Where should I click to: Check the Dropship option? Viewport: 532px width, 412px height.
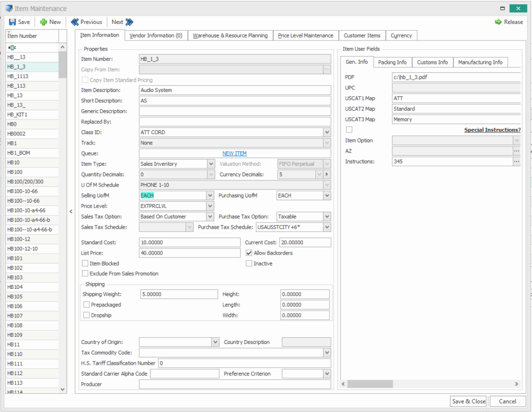(x=86, y=315)
